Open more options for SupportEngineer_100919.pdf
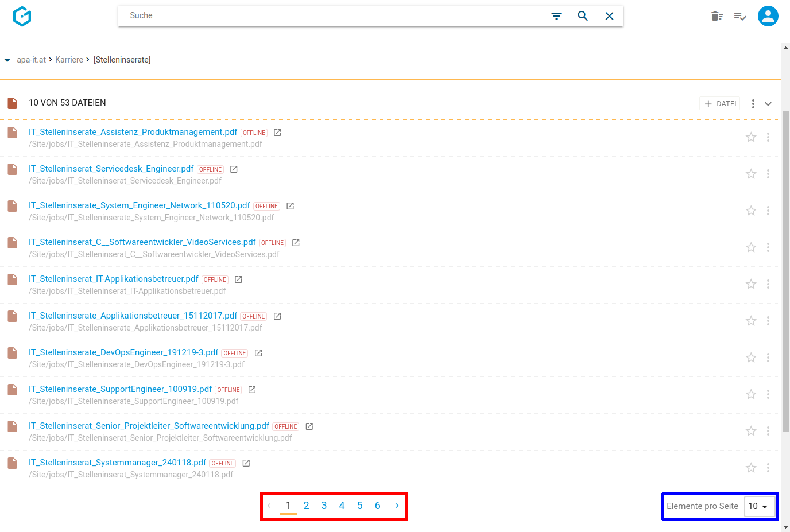 click(x=768, y=394)
